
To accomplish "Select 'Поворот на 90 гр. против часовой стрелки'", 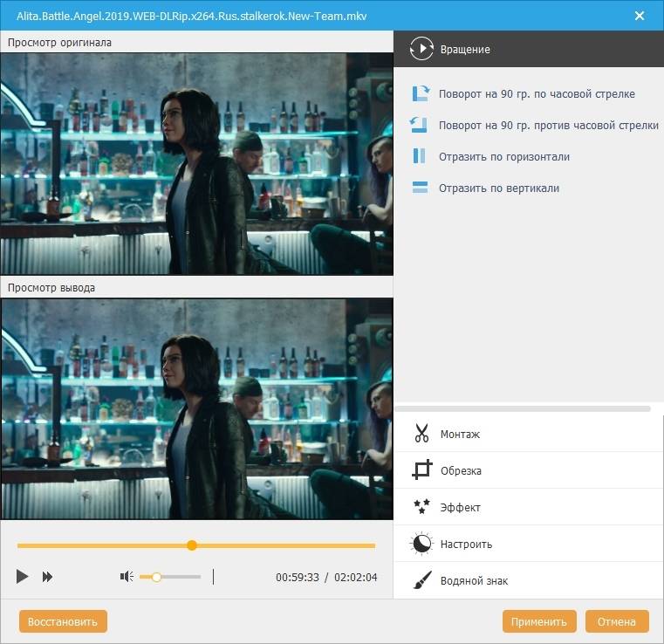I will (549, 125).
